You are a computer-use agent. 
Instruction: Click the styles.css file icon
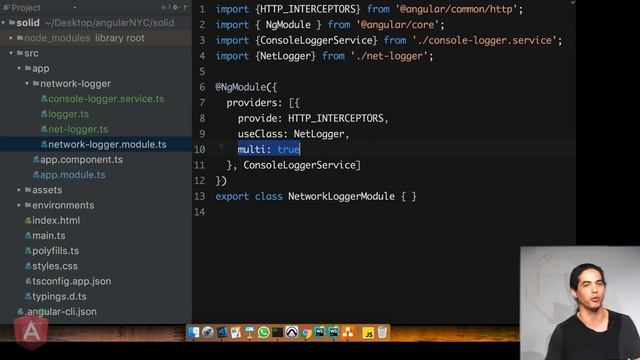[x=28, y=266]
